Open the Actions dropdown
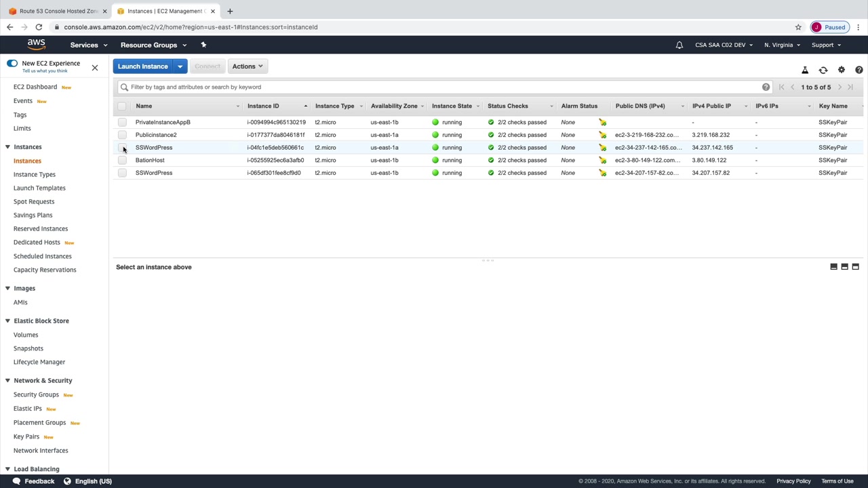The height and width of the screenshot is (488, 868). click(x=248, y=66)
